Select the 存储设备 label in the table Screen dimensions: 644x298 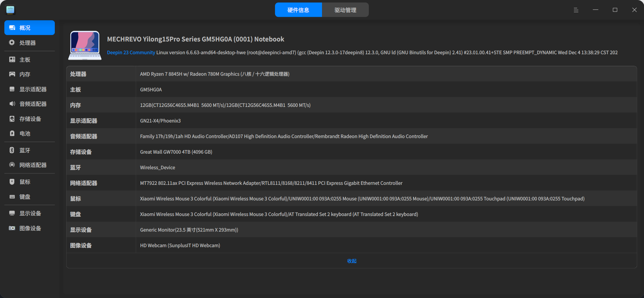[81, 152]
